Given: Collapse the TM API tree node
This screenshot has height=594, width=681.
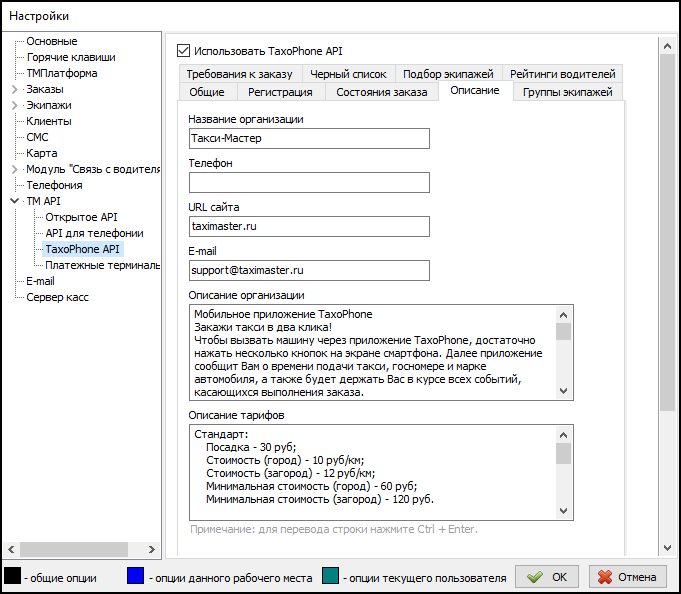Looking at the screenshot, I should point(14,202).
